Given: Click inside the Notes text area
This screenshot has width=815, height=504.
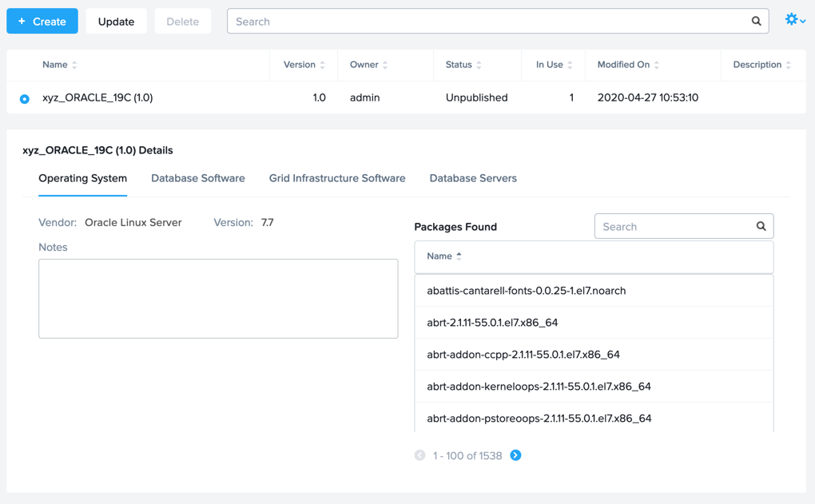Looking at the screenshot, I should pyautogui.click(x=218, y=299).
